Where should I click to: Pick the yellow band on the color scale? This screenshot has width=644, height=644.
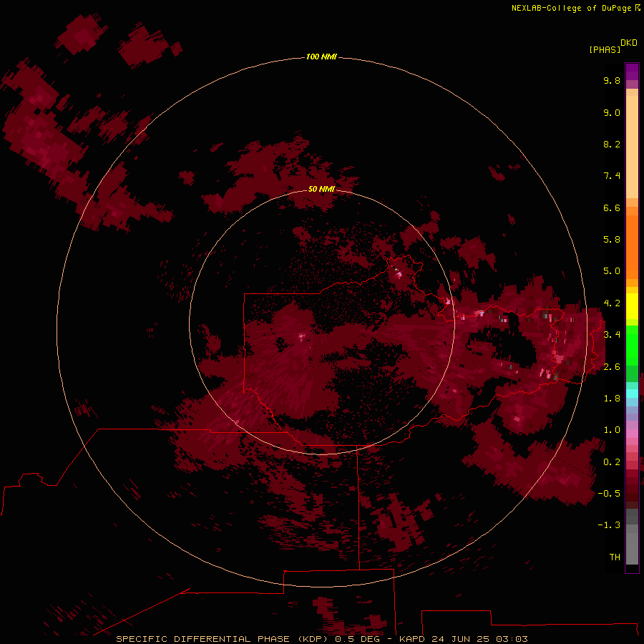coord(632,306)
